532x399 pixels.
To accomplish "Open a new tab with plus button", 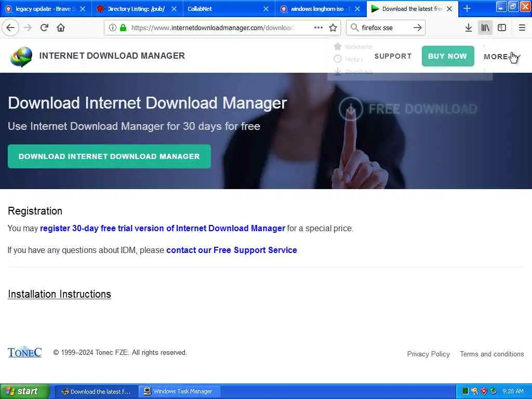I will (467, 9).
